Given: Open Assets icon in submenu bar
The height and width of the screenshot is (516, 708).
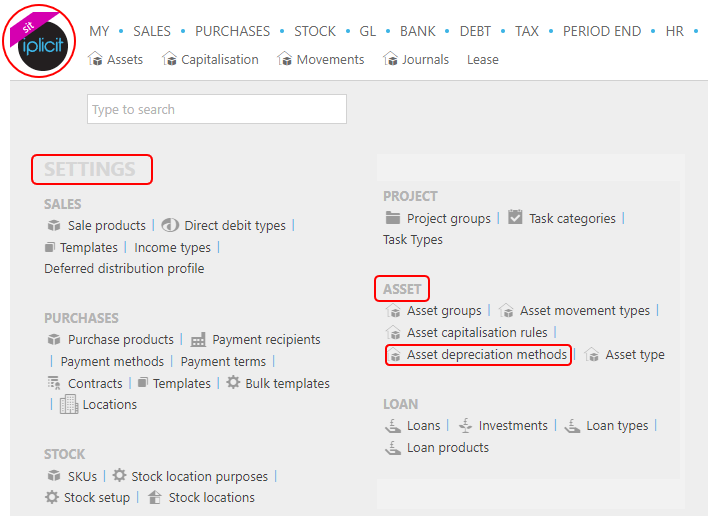Looking at the screenshot, I should point(95,59).
